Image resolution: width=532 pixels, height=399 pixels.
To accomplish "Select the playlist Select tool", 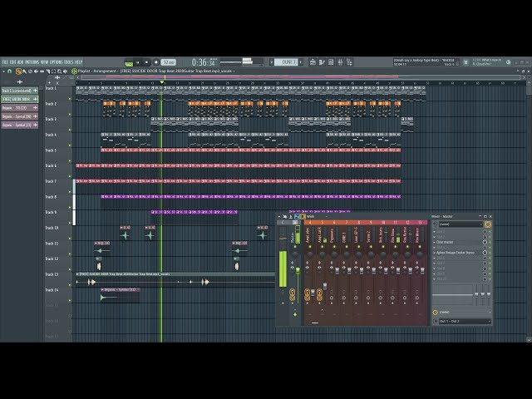I will tap(53, 71).
